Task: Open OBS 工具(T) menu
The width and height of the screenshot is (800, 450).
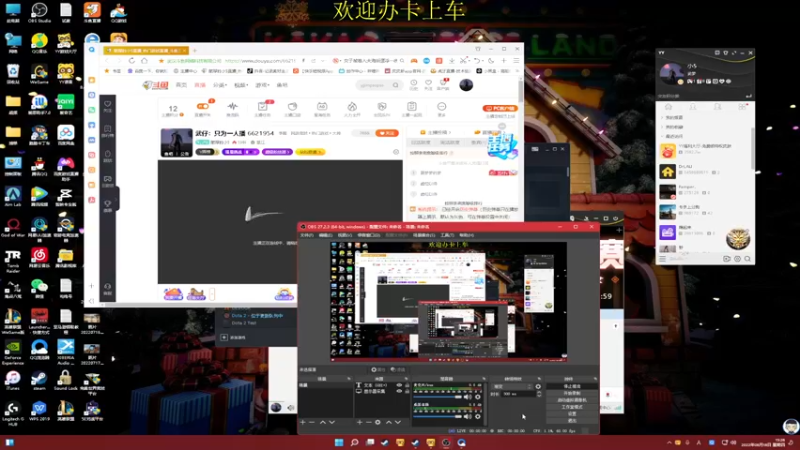Action: click(x=447, y=235)
